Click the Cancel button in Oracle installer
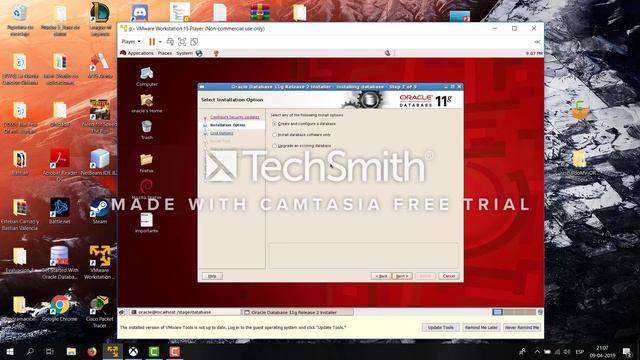Viewport: 640px width, 360px height. point(449,276)
